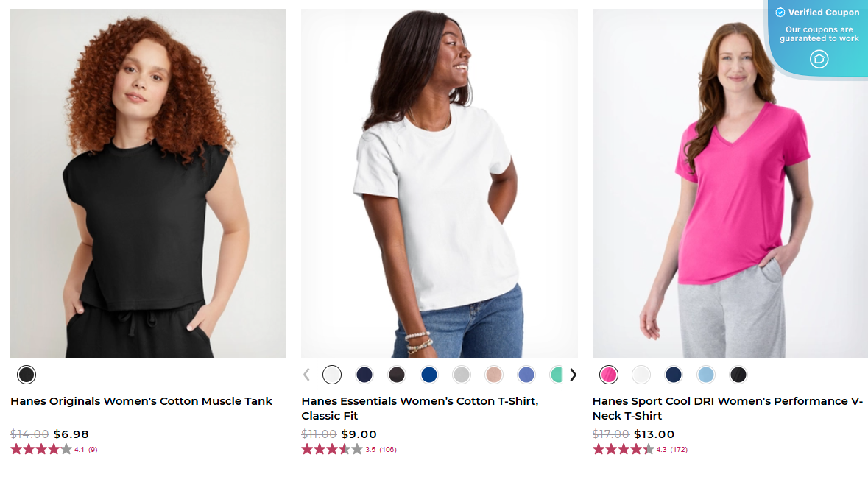Open the Hanes Essentials Cotton T-Shirt product page
Image resolution: width=868 pixels, height=491 pixels.
420,409
